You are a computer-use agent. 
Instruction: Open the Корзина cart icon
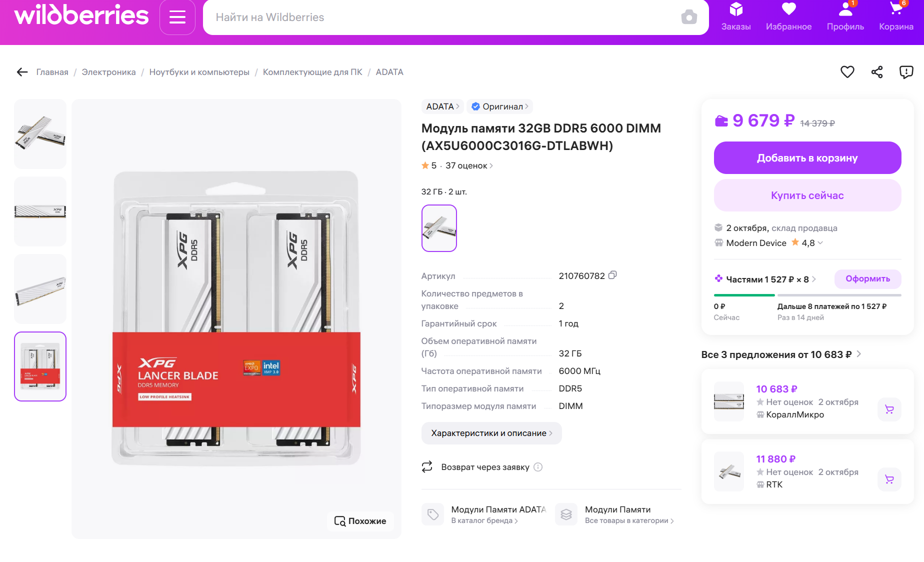pos(895,16)
